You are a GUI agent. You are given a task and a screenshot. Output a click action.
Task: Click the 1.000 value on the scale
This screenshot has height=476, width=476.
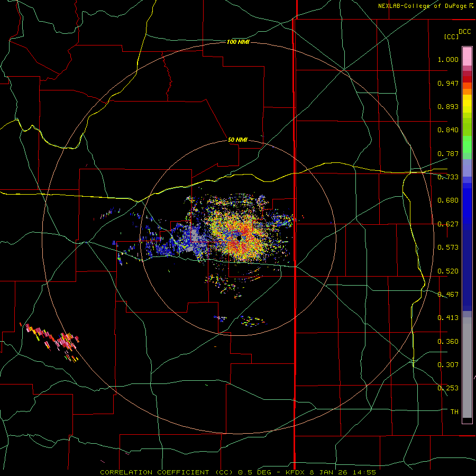click(448, 59)
